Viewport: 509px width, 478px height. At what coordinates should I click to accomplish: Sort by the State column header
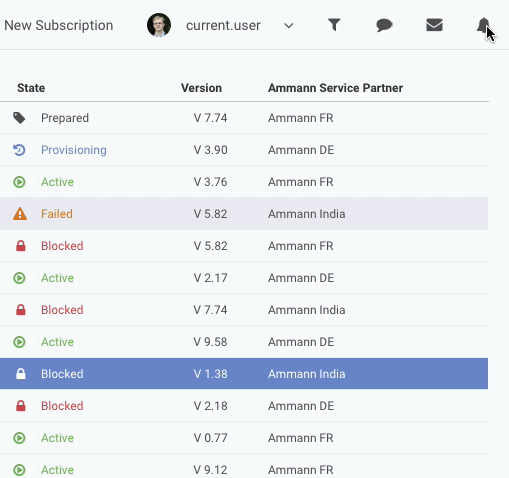point(31,88)
